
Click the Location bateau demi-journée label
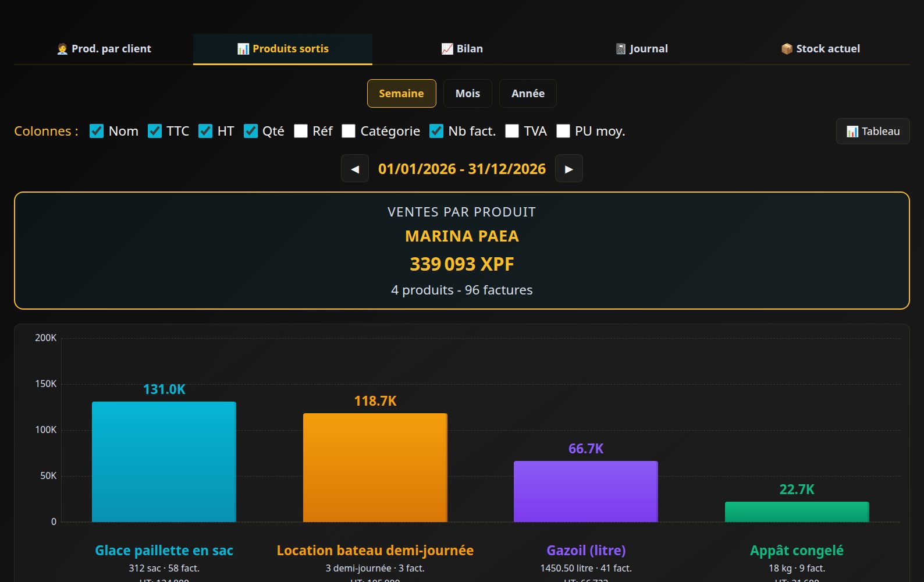click(375, 551)
